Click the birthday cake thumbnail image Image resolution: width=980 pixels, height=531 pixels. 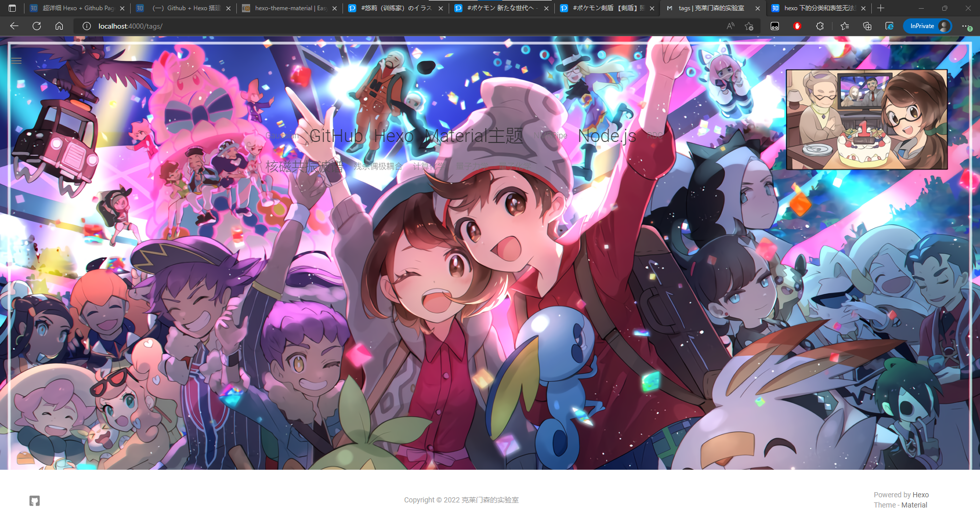(x=867, y=119)
